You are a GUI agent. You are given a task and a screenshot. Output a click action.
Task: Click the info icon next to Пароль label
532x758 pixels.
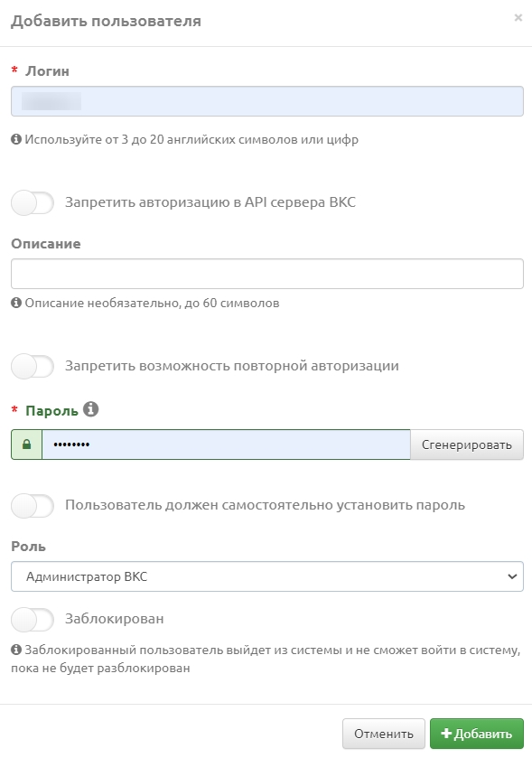coord(91,409)
